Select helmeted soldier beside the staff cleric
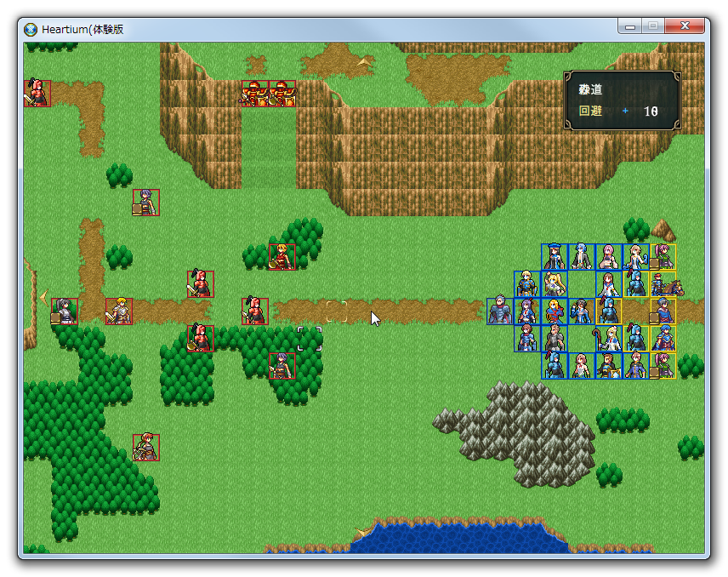 pos(636,339)
